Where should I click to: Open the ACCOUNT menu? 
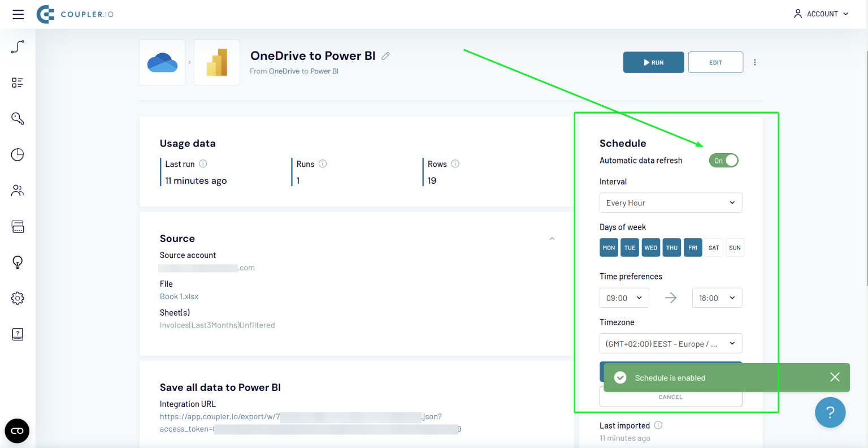pos(821,14)
